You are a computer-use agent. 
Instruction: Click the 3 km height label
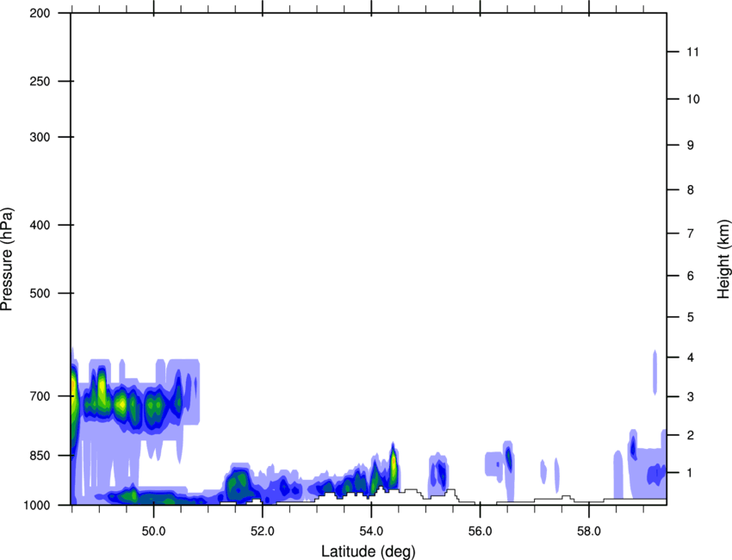coord(691,396)
